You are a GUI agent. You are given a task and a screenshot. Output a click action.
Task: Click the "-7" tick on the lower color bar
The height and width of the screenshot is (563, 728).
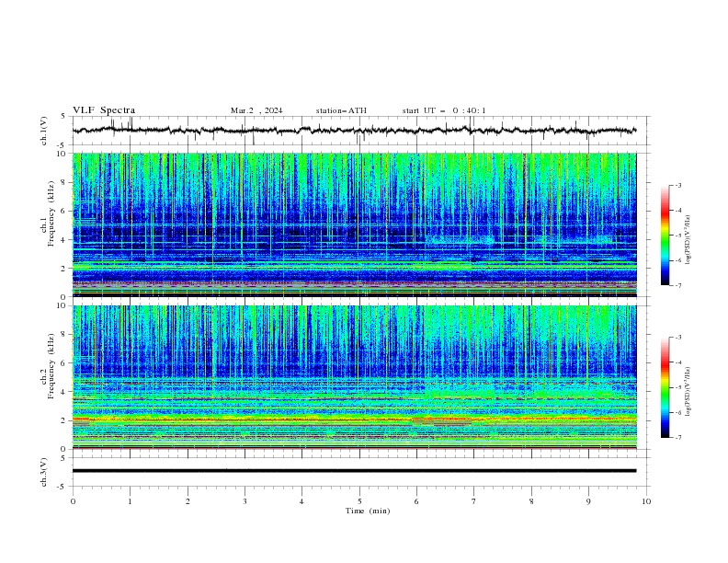677,437
